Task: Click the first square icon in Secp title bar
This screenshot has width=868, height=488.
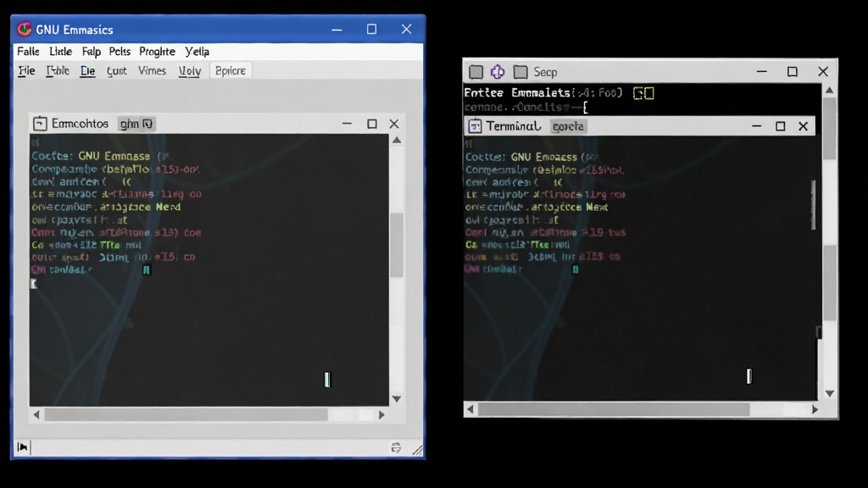Action: pyautogui.click(x=476, y=72)
